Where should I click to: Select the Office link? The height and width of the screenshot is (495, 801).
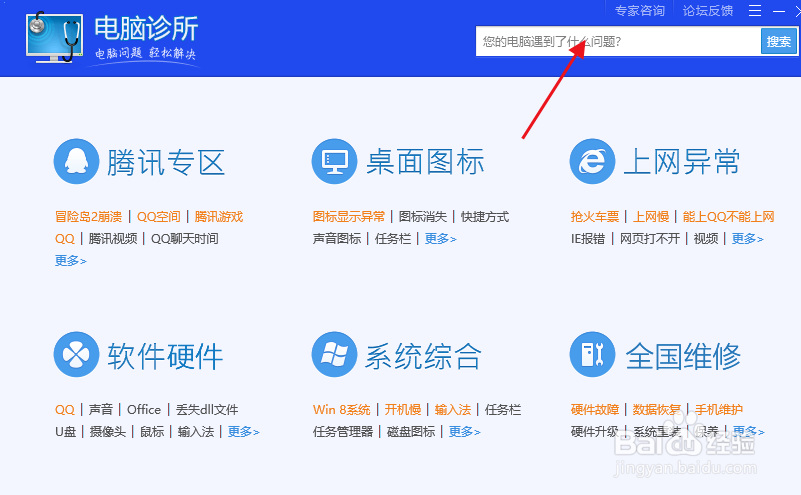(x=144, y=410)
